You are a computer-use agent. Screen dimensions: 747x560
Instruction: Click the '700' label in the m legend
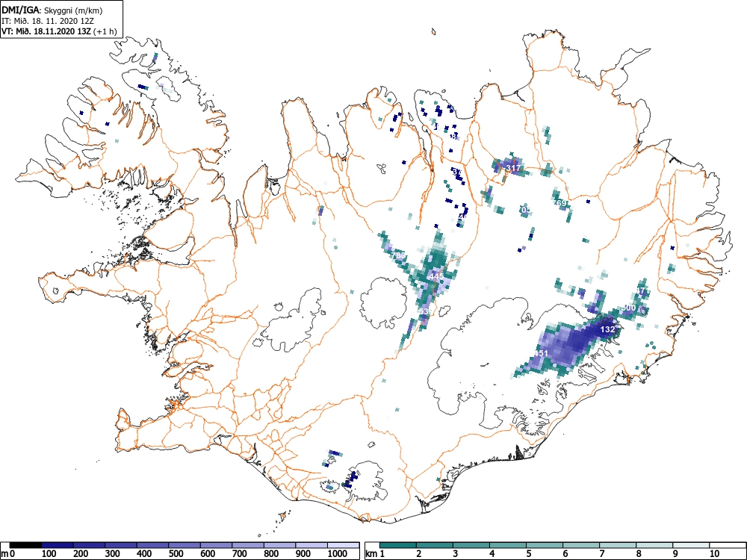pos(240,554)
